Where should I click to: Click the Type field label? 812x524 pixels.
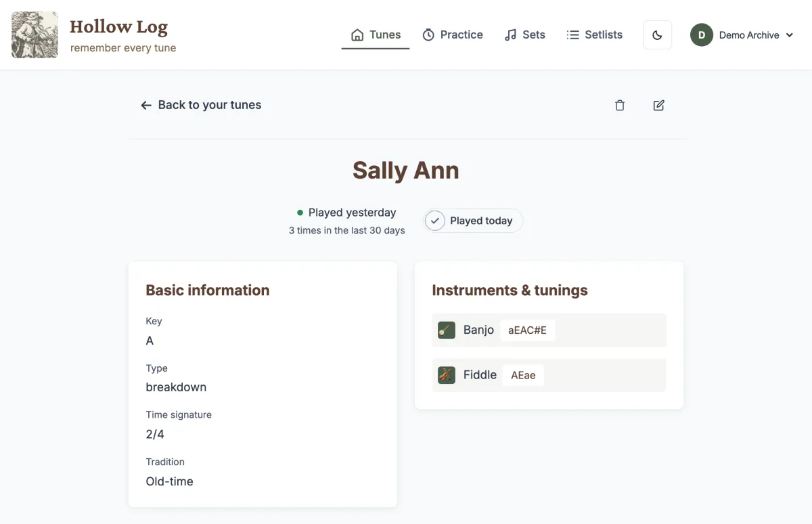pyautogui.click(x=156, y=368)
